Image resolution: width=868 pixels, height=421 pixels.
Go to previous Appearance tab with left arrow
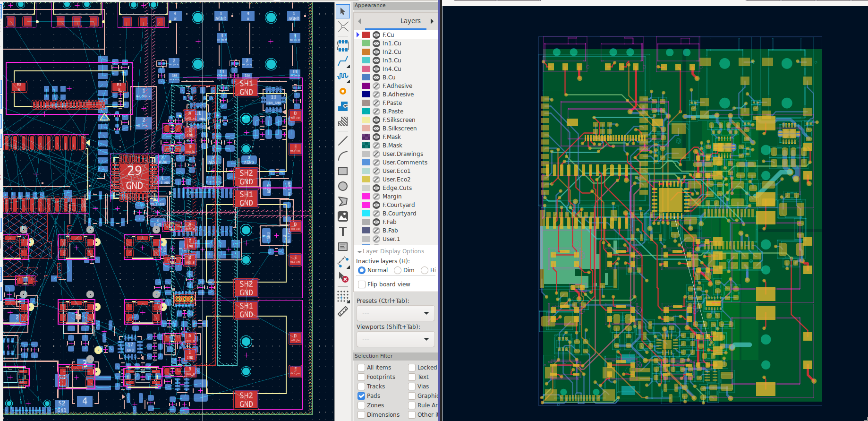click(x=359, y=21)
